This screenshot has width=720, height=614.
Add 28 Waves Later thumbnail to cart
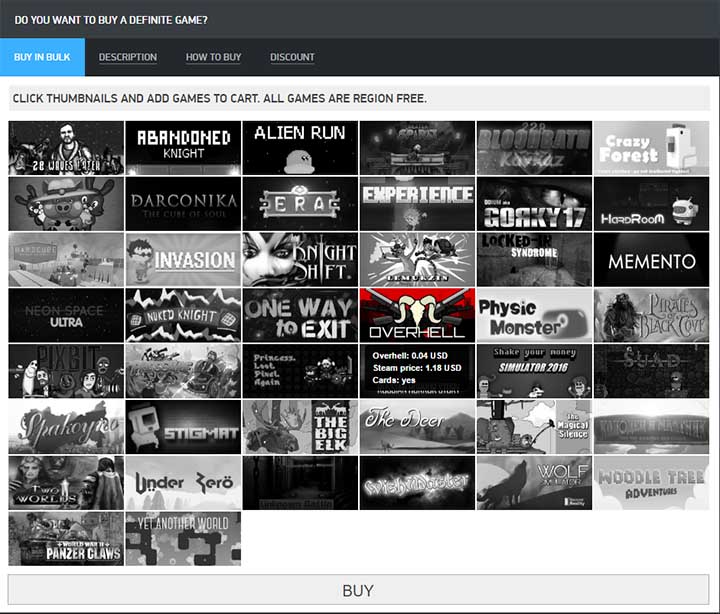[x=66, y=148]
